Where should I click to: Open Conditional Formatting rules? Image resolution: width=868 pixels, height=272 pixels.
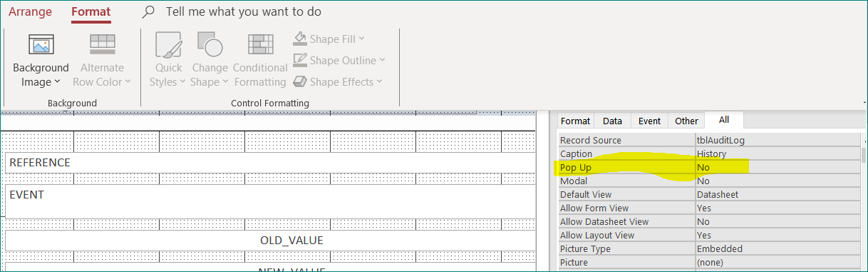pos(260,61)
